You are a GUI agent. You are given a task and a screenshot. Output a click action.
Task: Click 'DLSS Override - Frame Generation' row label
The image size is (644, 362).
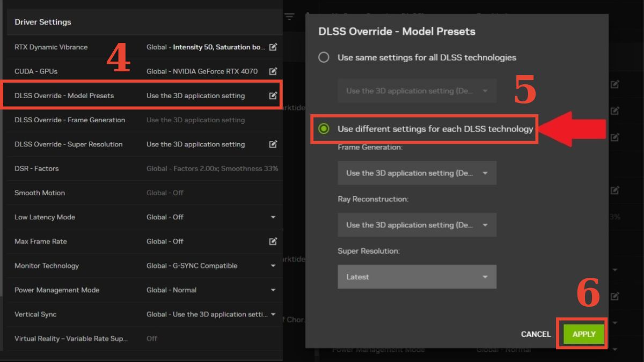pyautogui.click(x=70, y=120)
